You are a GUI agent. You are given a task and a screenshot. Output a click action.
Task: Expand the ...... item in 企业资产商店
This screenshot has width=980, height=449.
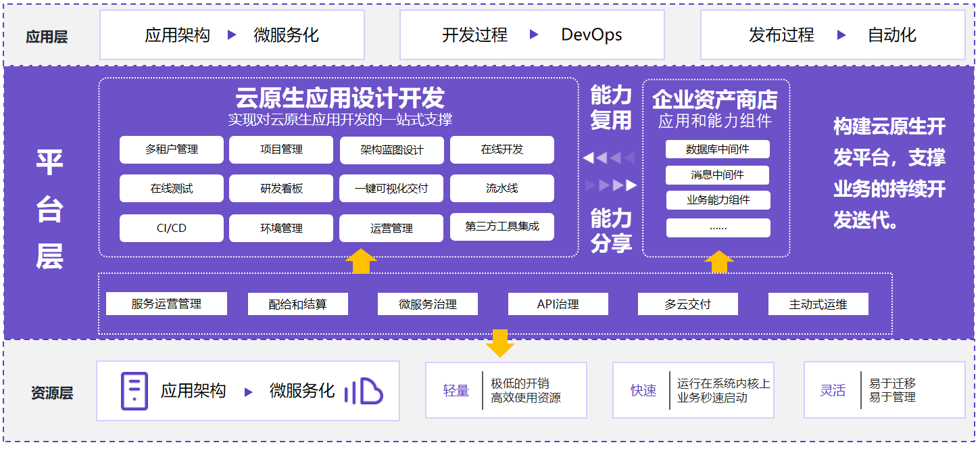(718, 228)
